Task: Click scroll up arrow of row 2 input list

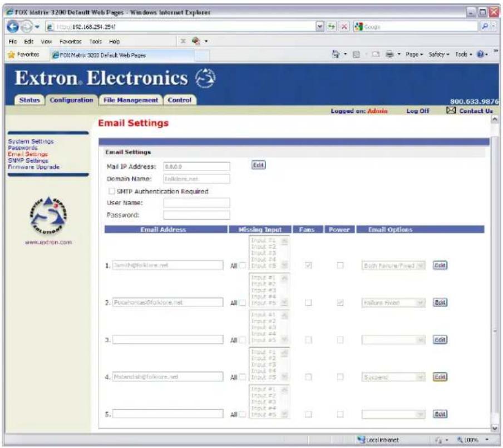Action: 284,278
